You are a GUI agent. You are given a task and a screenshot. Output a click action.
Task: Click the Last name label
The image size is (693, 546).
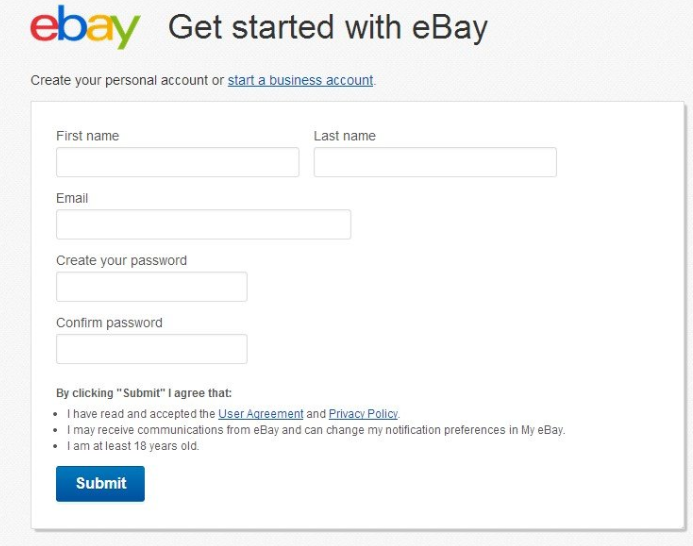click(345, 136)
